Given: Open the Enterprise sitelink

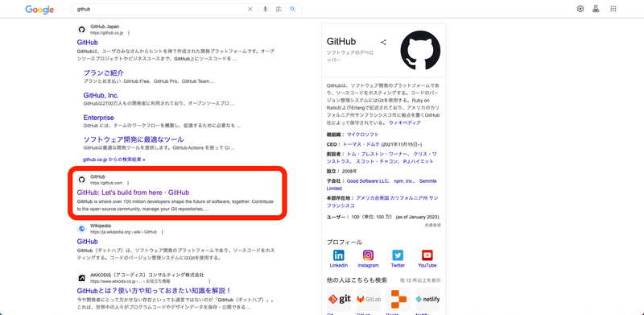Looking at the screenshot, I should [x=98, y=118].
